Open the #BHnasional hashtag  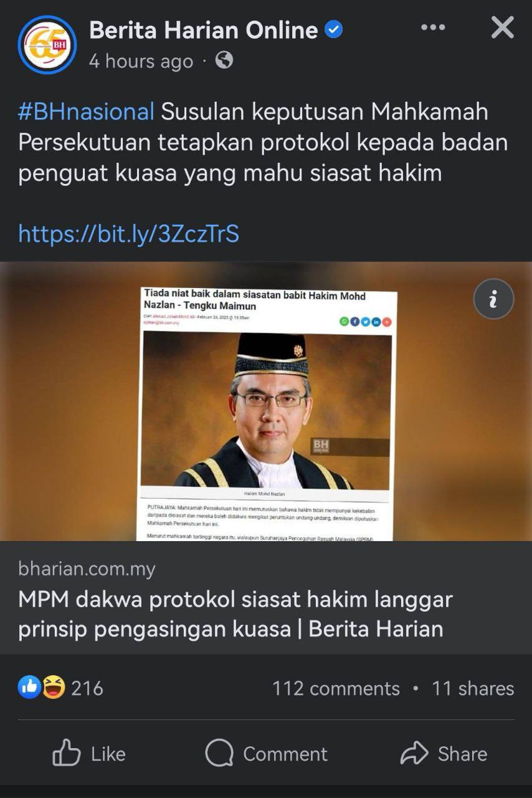pyautogui.click(x=86, y=112)
